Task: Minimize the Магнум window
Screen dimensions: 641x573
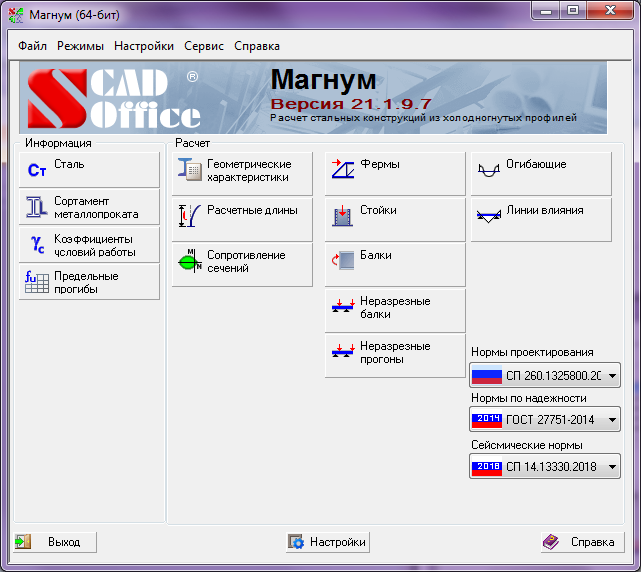Action: [x=546, y=11]
